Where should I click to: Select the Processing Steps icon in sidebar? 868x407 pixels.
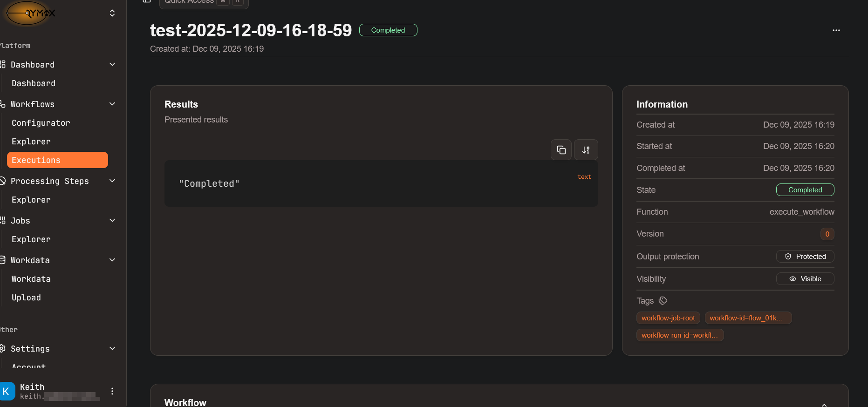point(2,181)
